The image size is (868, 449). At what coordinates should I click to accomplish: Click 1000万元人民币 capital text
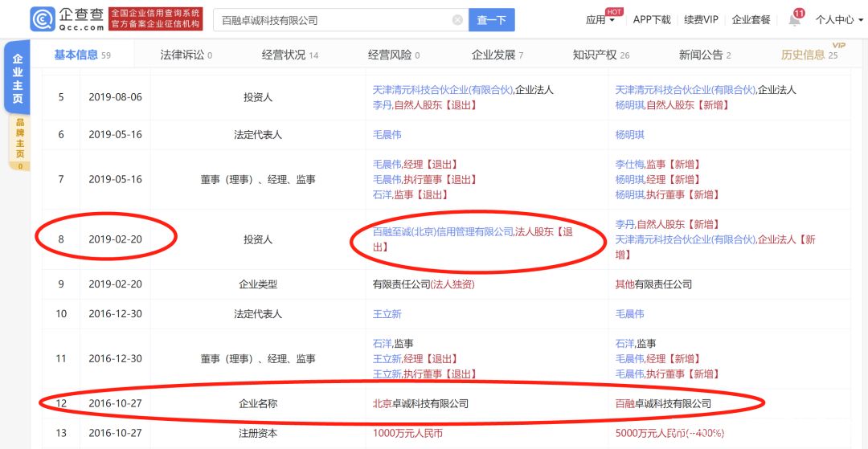[408, 433]
